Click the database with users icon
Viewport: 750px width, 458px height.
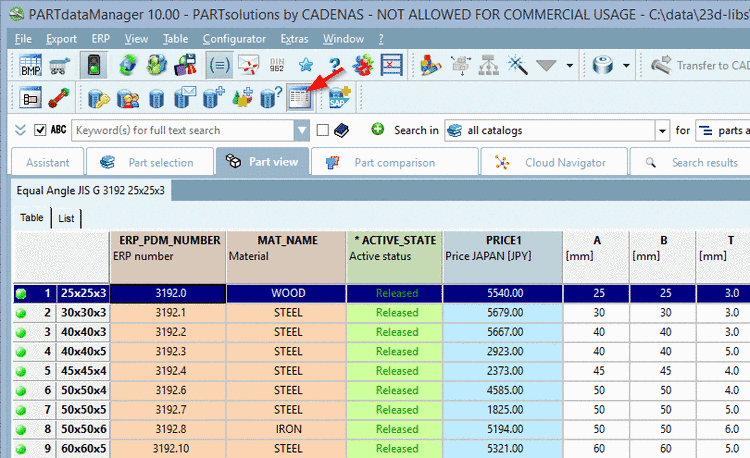pyautogui.click(x=128, y=98)
